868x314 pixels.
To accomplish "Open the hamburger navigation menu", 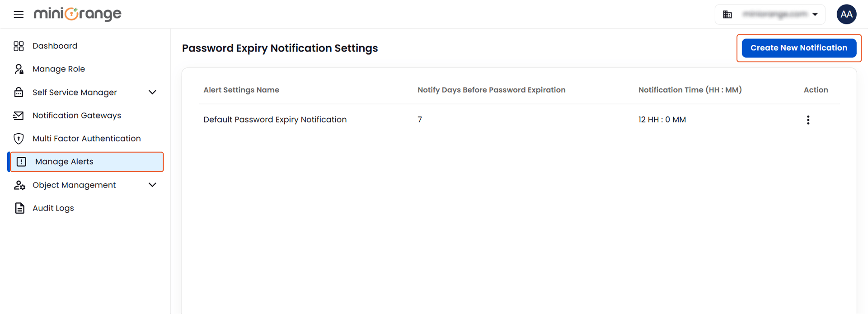I will point(18,14).
